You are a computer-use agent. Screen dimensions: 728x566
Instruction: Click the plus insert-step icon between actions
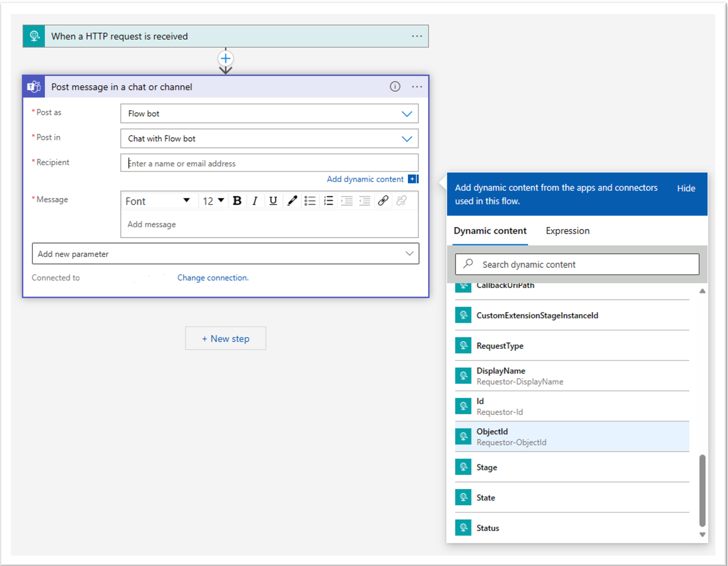pyautogui.click(x=226, y=59)
